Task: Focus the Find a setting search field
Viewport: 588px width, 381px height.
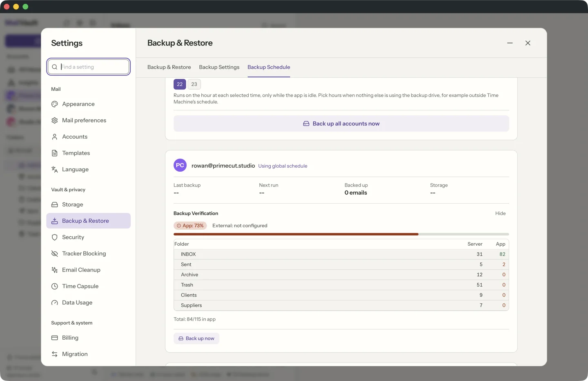Action: [89, 67]
